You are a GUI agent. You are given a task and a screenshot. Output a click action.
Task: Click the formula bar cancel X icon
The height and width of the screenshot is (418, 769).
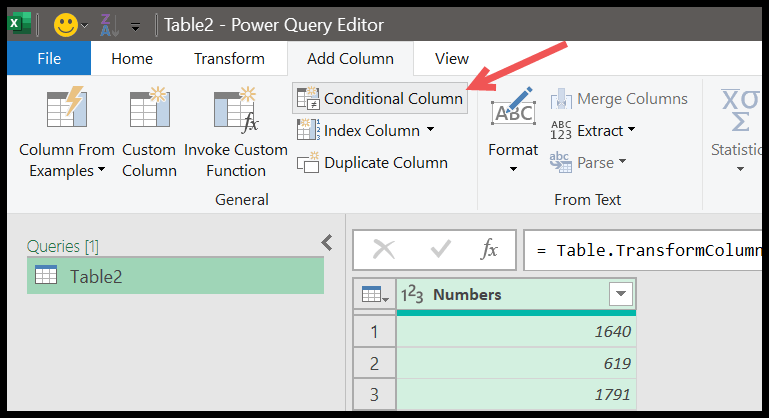(384, 250)
